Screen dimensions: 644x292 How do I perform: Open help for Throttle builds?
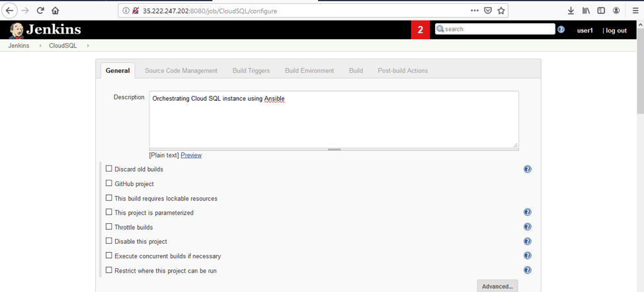point(528,226)
